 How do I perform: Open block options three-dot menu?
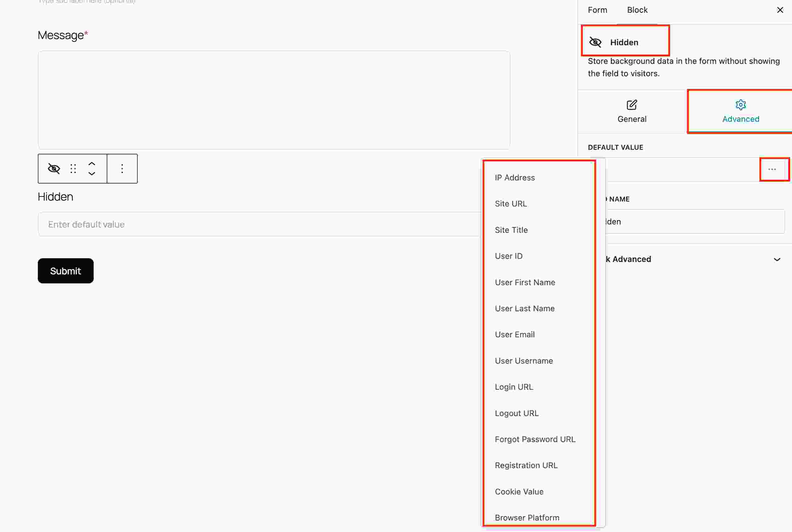pos(122,169)
